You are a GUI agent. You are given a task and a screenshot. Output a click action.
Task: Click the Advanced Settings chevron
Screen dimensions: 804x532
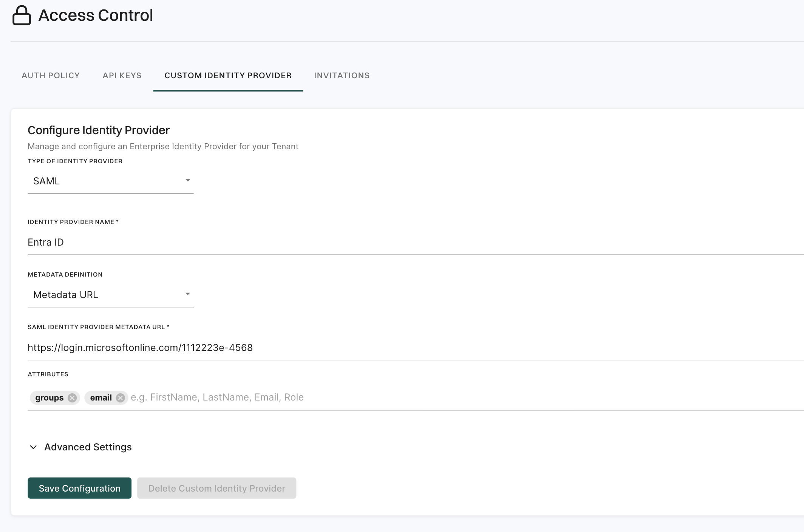click(x=33, y=447)
